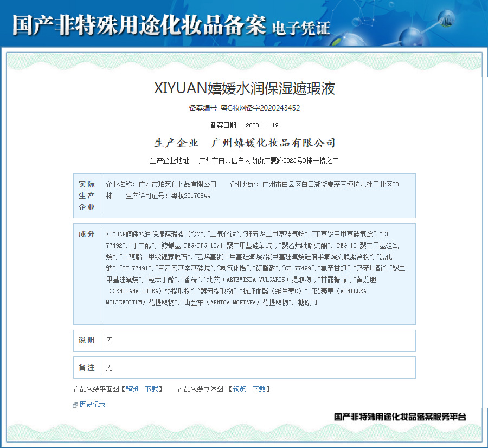
Task: Click the 备注 row label
Action: 87,367
